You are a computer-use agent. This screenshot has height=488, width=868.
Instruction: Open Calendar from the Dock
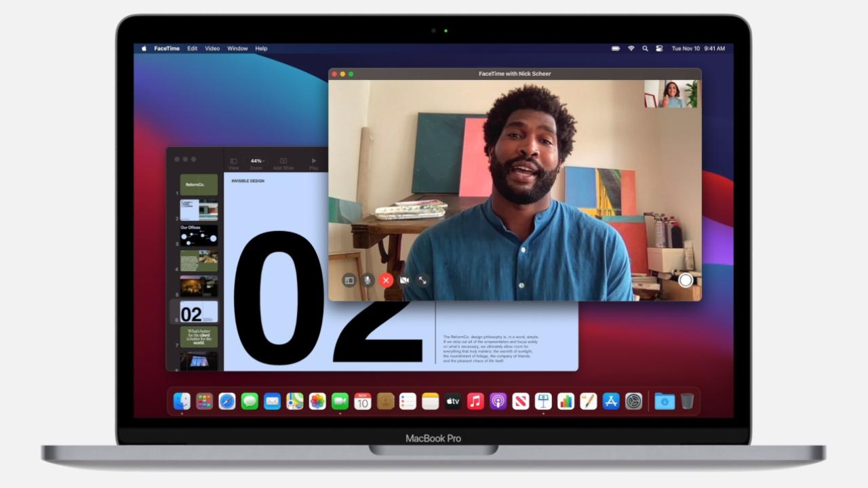point(363,401)
